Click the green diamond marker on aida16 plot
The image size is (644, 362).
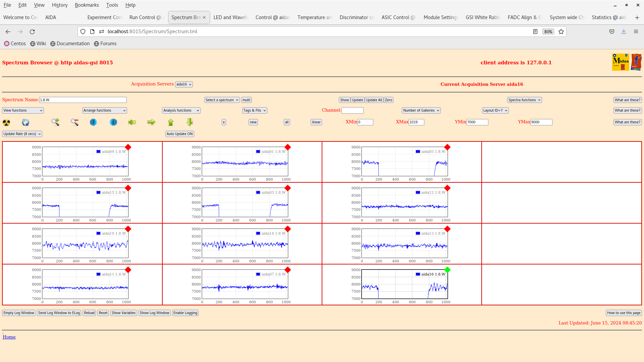[447, 270]
